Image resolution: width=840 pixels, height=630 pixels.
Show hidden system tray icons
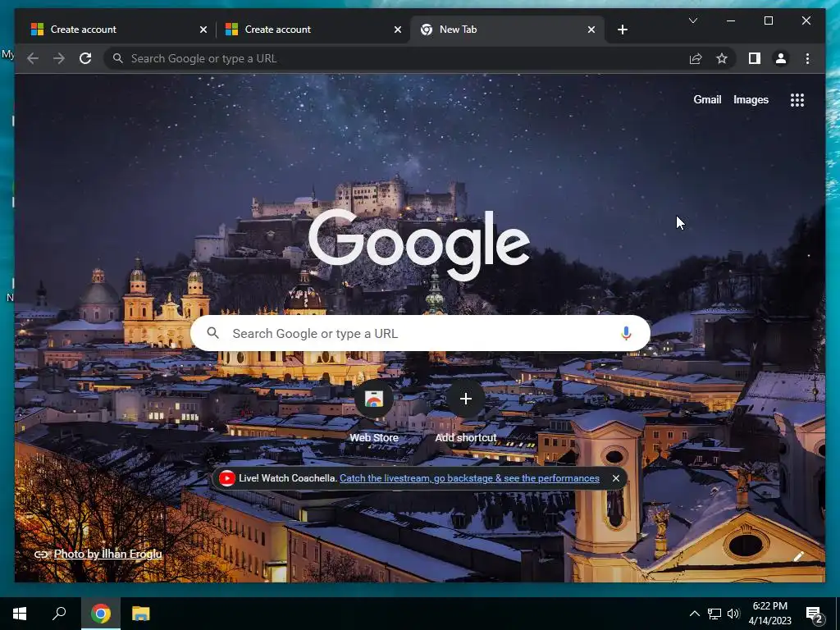click(x=694, y=614)
